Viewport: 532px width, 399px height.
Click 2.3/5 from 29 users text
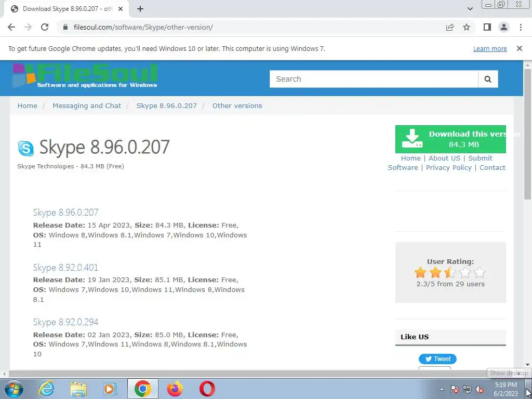[x=450, y=284]
